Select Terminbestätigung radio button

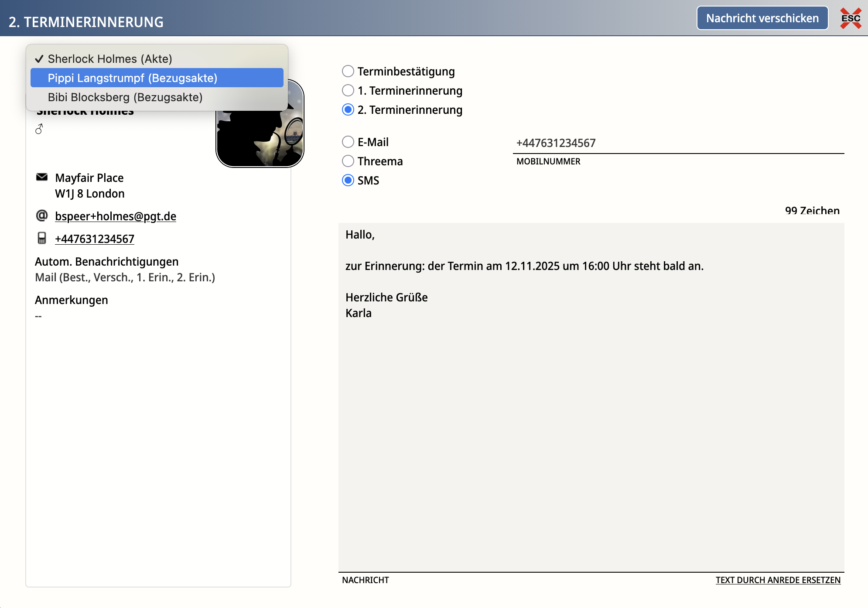coord(348,71)
